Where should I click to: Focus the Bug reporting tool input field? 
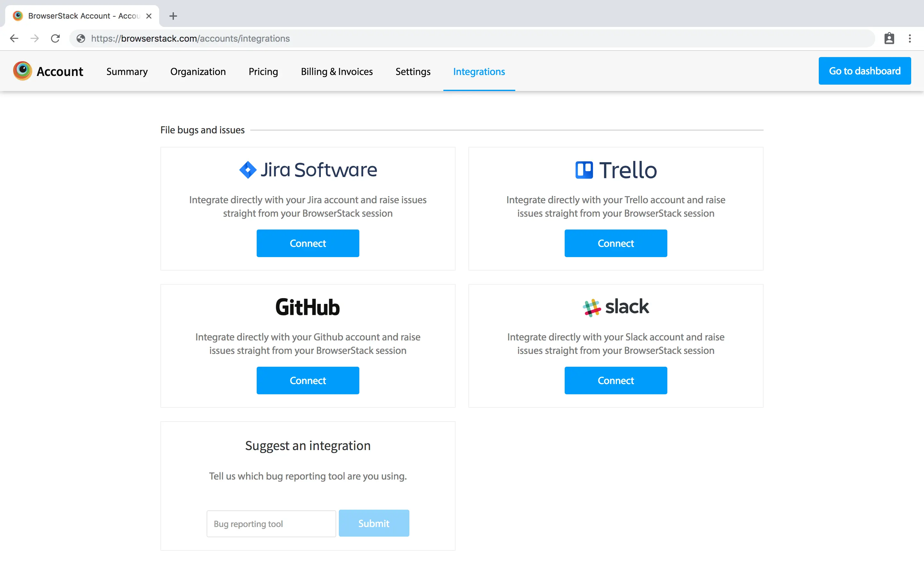[271, 523]
